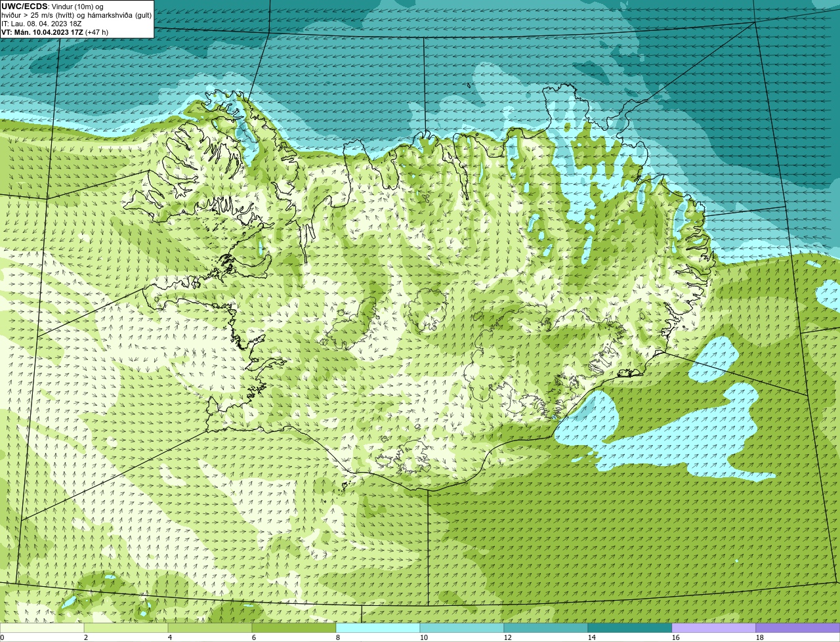
Task: Click the scale label "10"
Action: pyautogui.click(x=424, y=637)
